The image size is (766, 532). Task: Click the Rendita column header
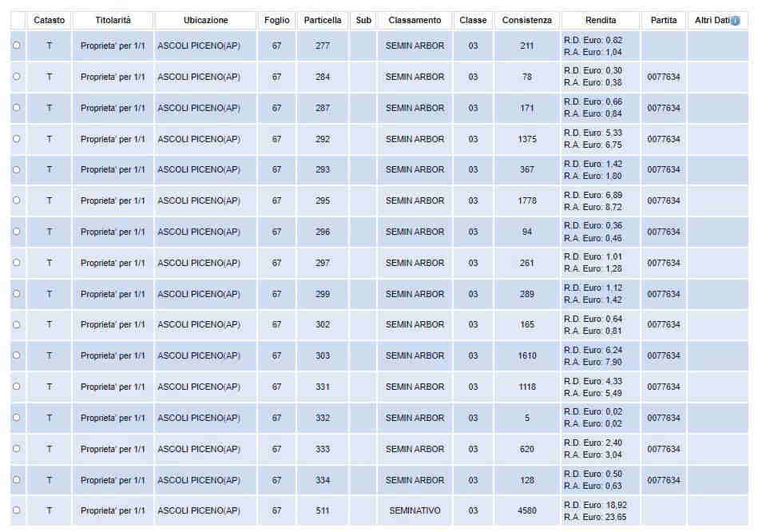click(x=600, y=21)
